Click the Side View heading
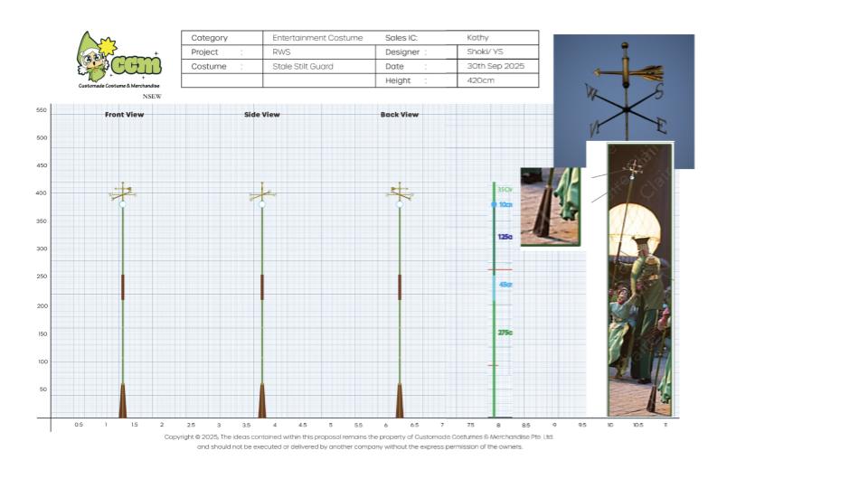Viewport: 868px width, 488px height. [x=262, y=115]
